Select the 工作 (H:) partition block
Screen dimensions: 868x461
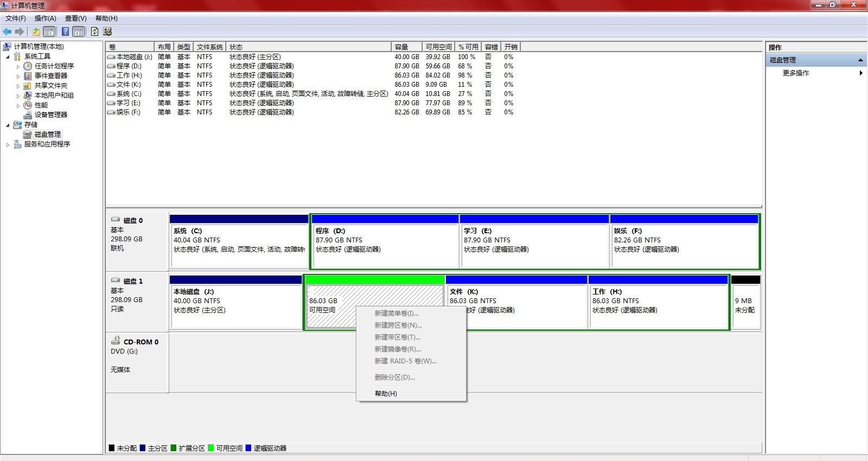[658, 302]
